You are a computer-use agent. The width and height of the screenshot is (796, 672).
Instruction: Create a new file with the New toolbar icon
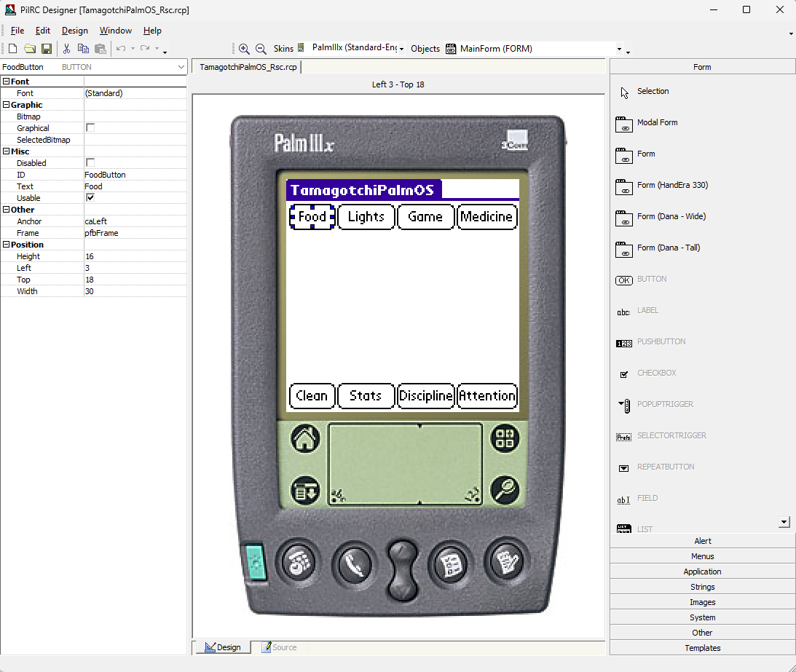[x=12, y=49]
